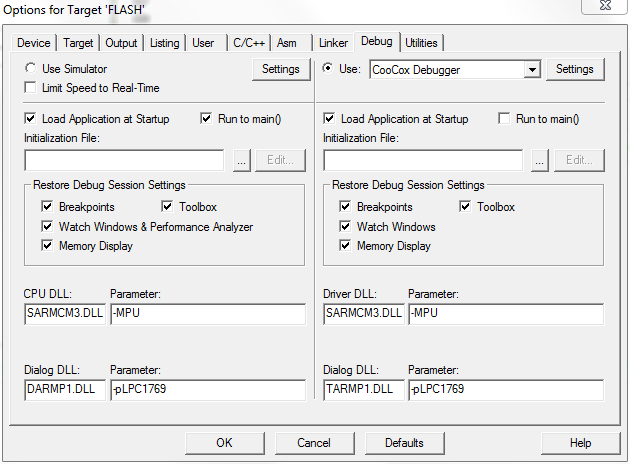Toggle debugger Toolbox checkbox
630x464 pixels.
tap(465, 206)
